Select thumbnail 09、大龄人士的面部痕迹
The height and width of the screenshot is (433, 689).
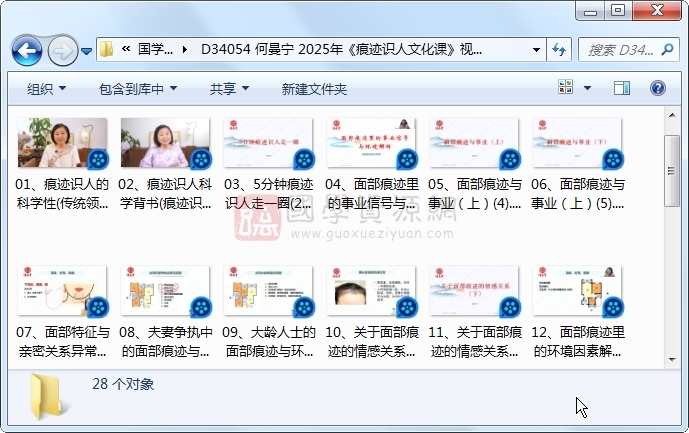[x=268, y=291]
